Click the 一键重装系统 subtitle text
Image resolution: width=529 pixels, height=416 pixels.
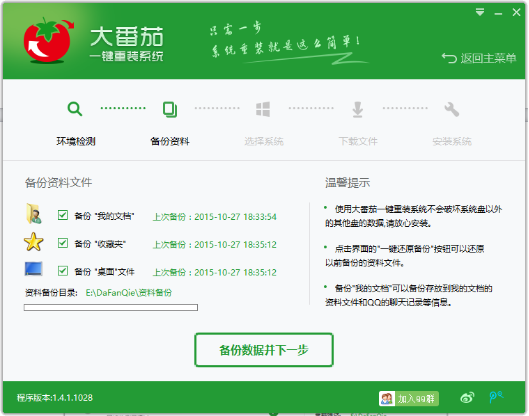(127, 56)
